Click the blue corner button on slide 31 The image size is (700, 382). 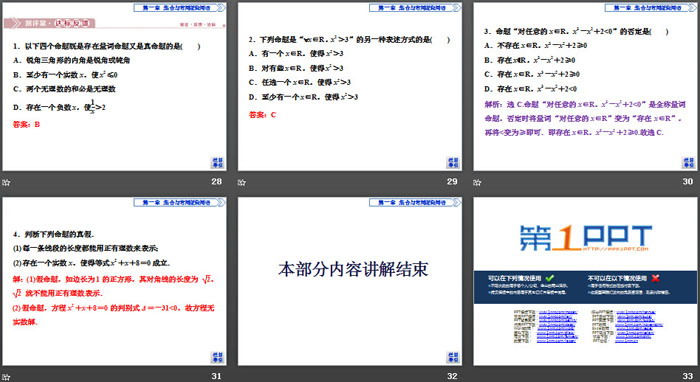pyautogui.click(x=217, y=357)
